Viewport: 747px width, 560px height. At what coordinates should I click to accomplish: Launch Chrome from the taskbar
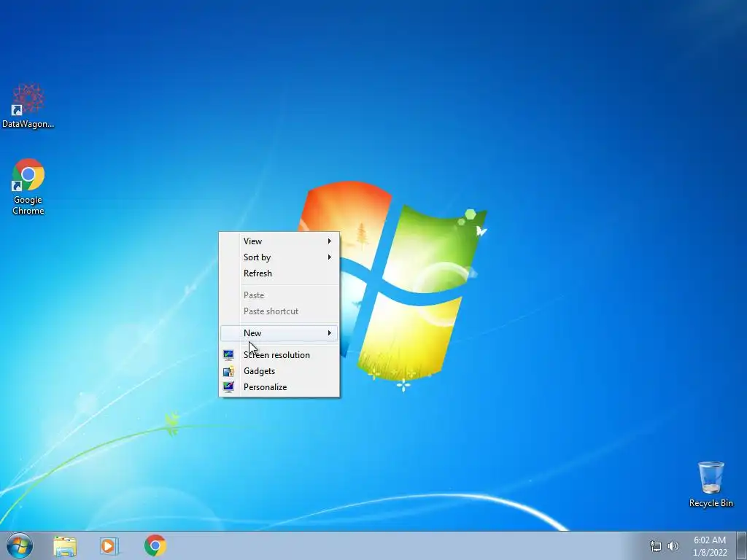point(155,545)
